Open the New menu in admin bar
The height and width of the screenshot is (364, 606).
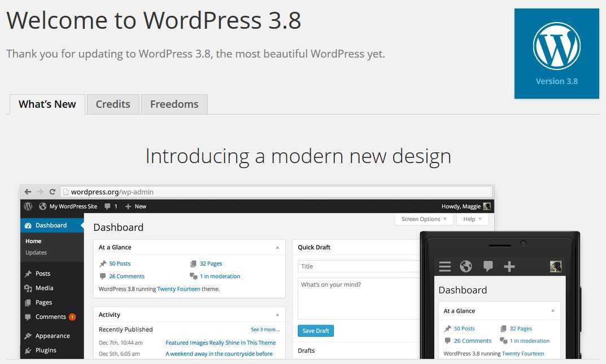click(x=140, y=207)
